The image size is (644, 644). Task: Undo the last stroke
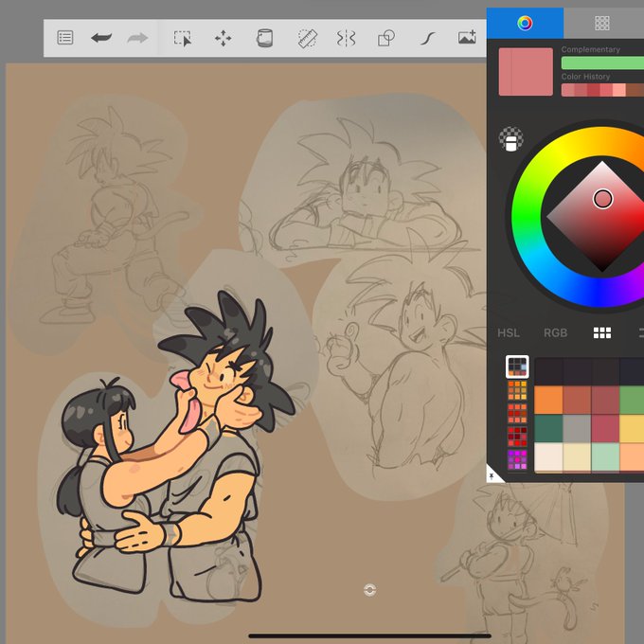click(x=101, y=38)
